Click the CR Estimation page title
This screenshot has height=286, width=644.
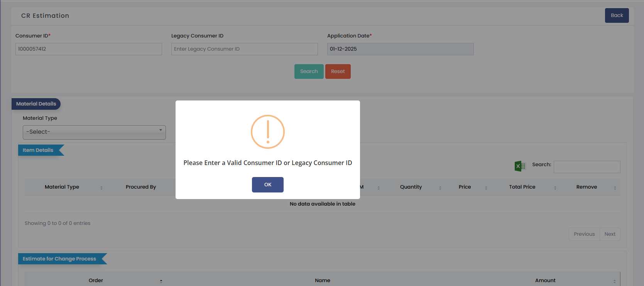point(45,16)
